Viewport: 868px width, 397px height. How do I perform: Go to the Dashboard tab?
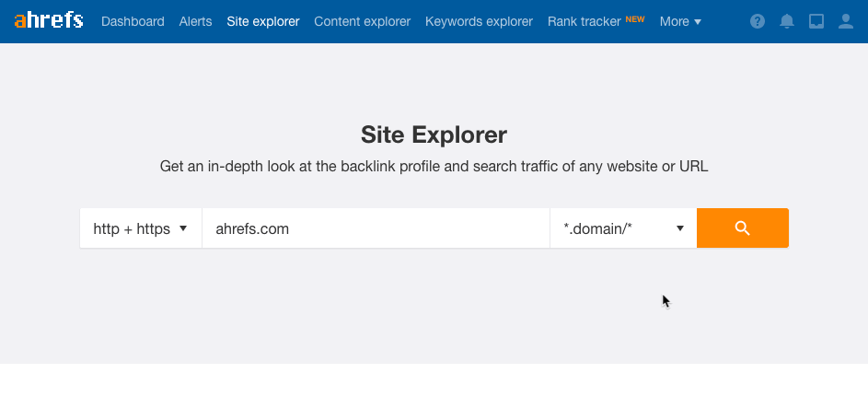pos(133,21)
